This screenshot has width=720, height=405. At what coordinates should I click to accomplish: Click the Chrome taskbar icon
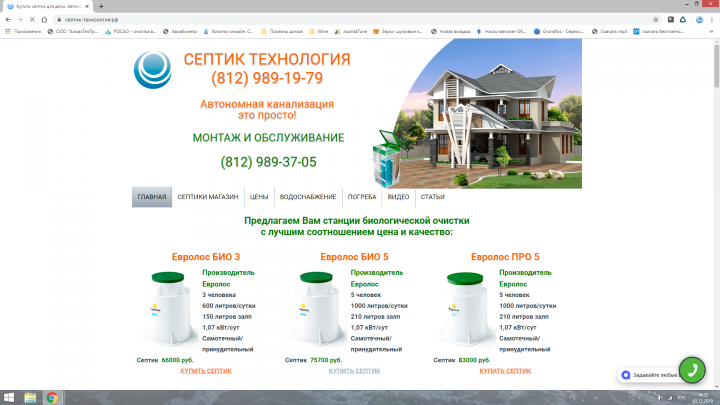[x=52, y=398]
